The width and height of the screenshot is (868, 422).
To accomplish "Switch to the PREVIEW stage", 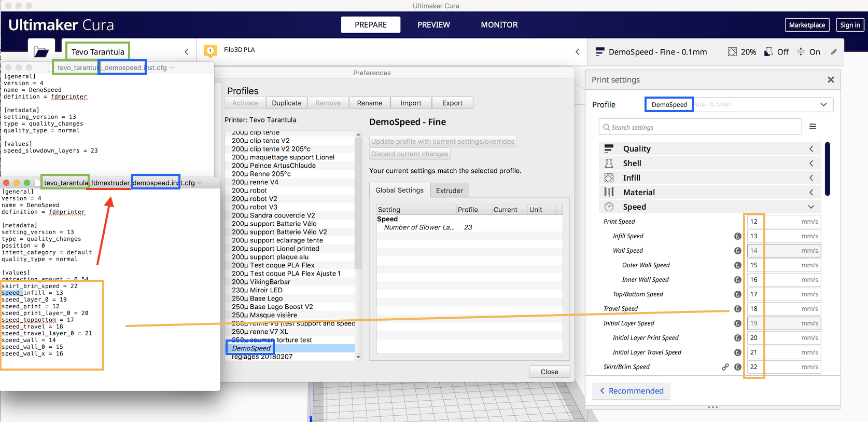I will pyautogui.click(x=433, y=25).
